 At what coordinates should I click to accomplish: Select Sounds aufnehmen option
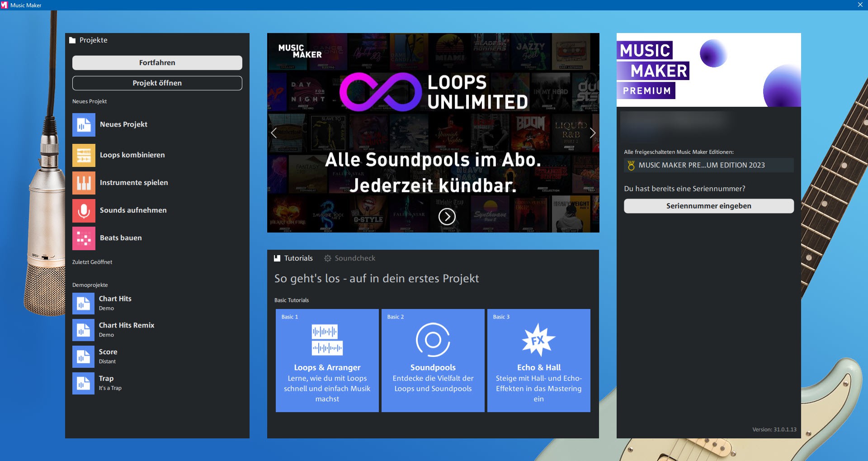(133, 210)
